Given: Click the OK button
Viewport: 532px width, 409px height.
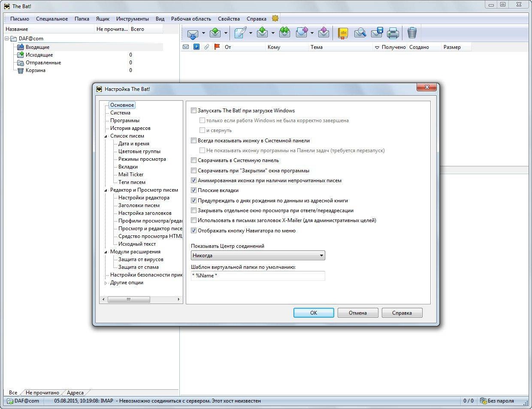Looking at the screenshot, I should (314, 313).
